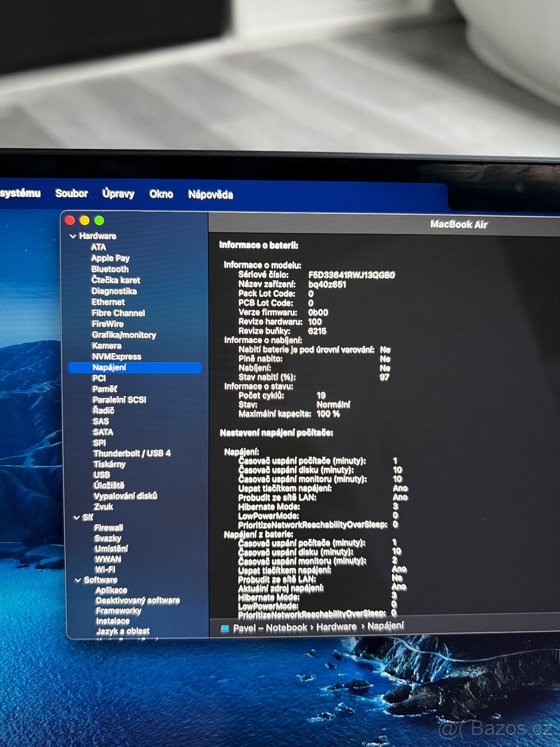Select Kamera in the sidebar

[x=106, y=345]
